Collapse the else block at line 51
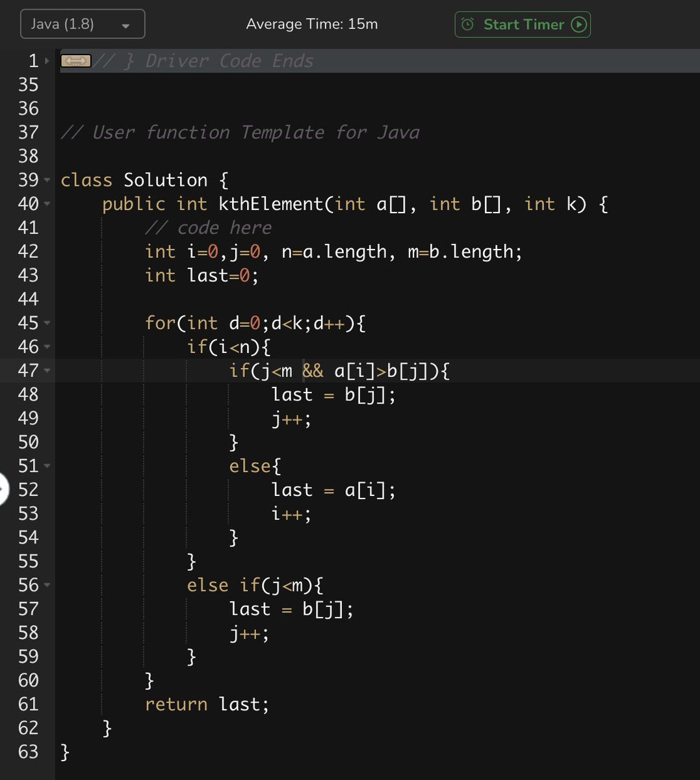Viewport: 700px width, 780px height. (47, 466)
